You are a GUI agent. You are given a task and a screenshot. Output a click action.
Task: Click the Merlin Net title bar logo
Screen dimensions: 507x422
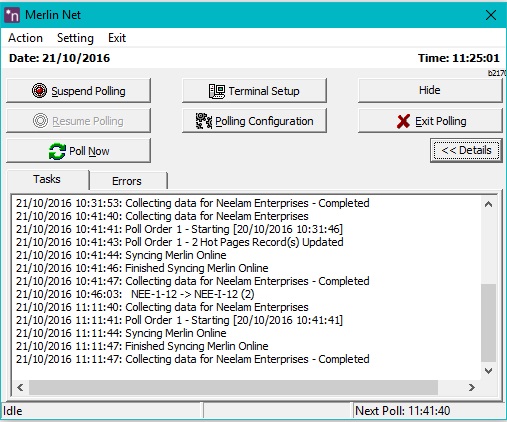(x=12, y=15)
